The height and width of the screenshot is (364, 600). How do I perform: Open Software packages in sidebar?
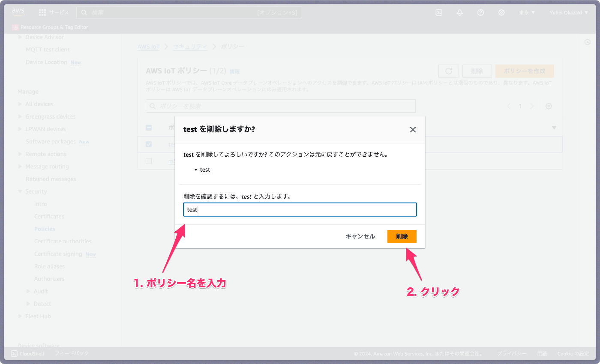click(x=51, y=141)
